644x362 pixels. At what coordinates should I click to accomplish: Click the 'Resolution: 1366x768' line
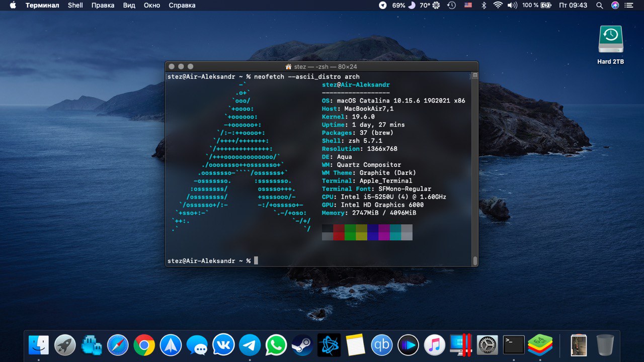click(360, 149)
